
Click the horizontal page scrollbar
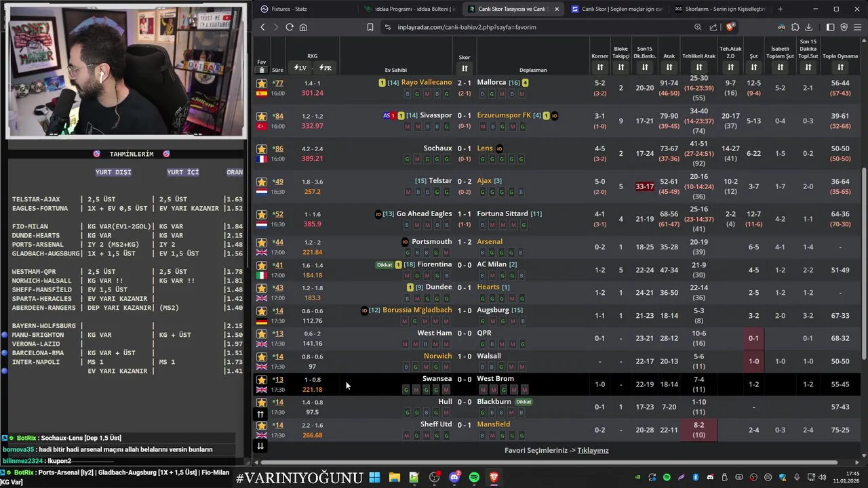tap(549, 462)
